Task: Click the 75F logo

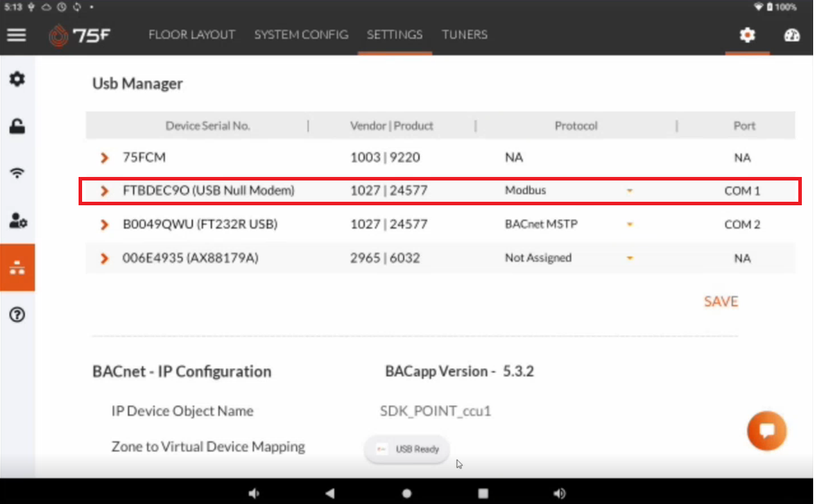Action: pyautogui.click(x=79, y=35)
